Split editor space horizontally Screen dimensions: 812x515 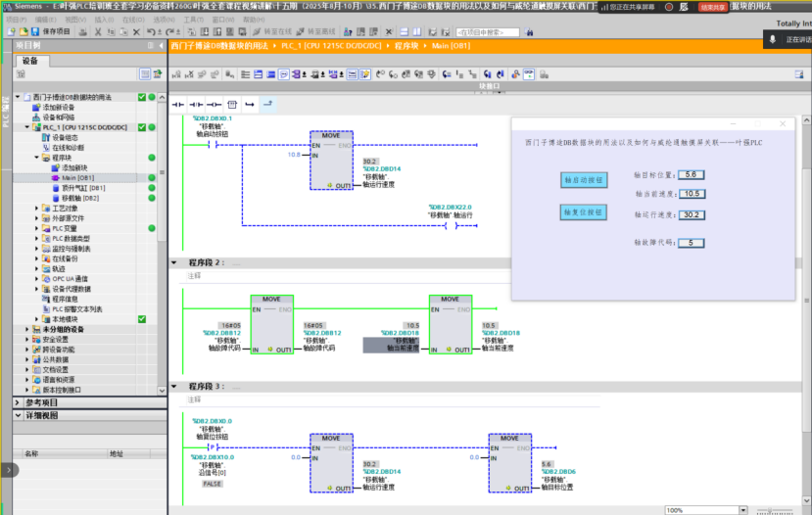[x=404, y=32]
